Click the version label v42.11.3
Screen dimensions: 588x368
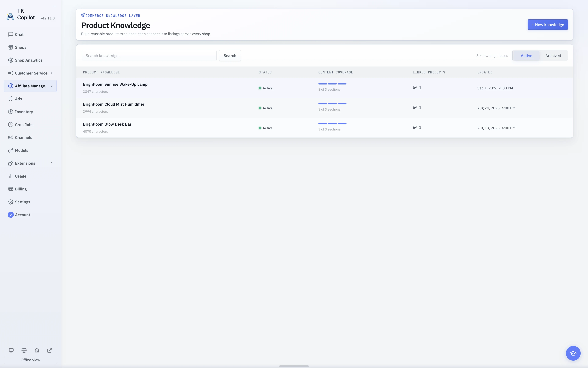[x=47, y=18]
